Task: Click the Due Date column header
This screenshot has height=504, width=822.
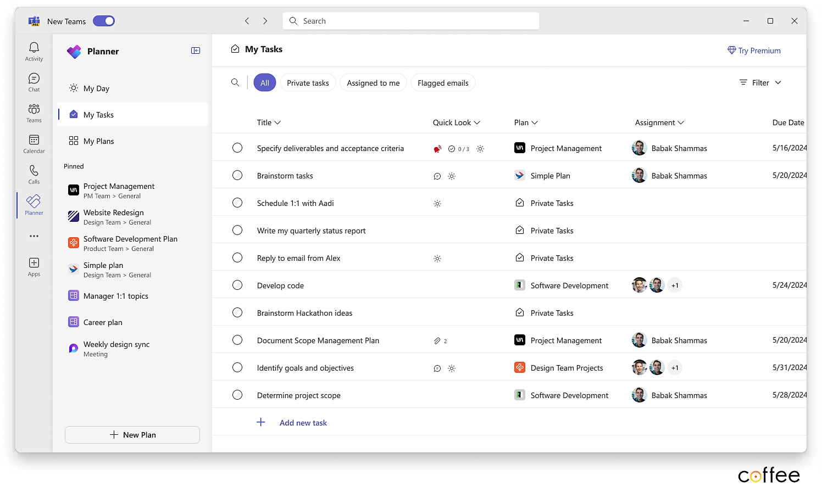Action: (788, 122)
